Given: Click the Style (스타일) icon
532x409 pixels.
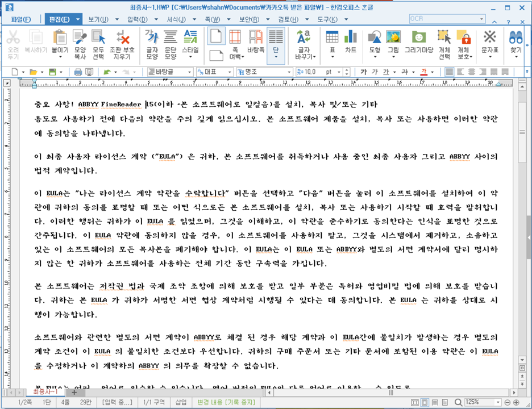Looking at the screenshot, I should click(x=190, y=37).
